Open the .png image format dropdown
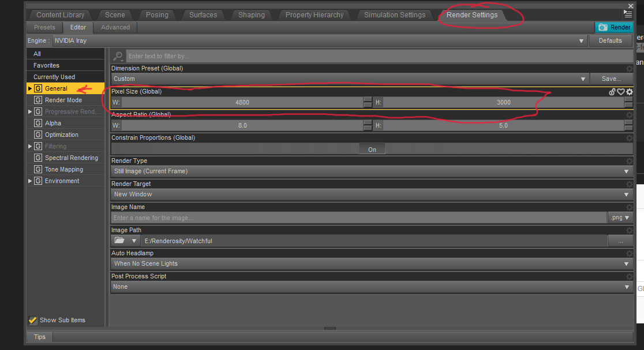The image size is (644, 350). point(620,217)
